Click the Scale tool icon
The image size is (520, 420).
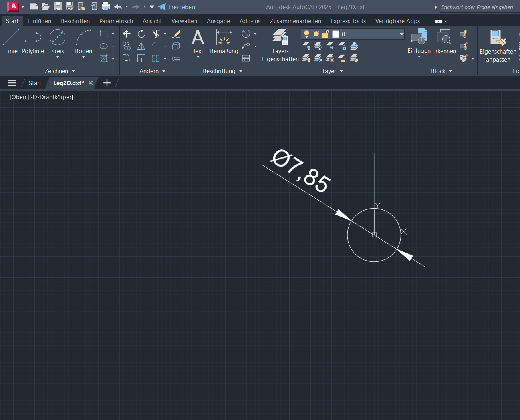point(141,58)
